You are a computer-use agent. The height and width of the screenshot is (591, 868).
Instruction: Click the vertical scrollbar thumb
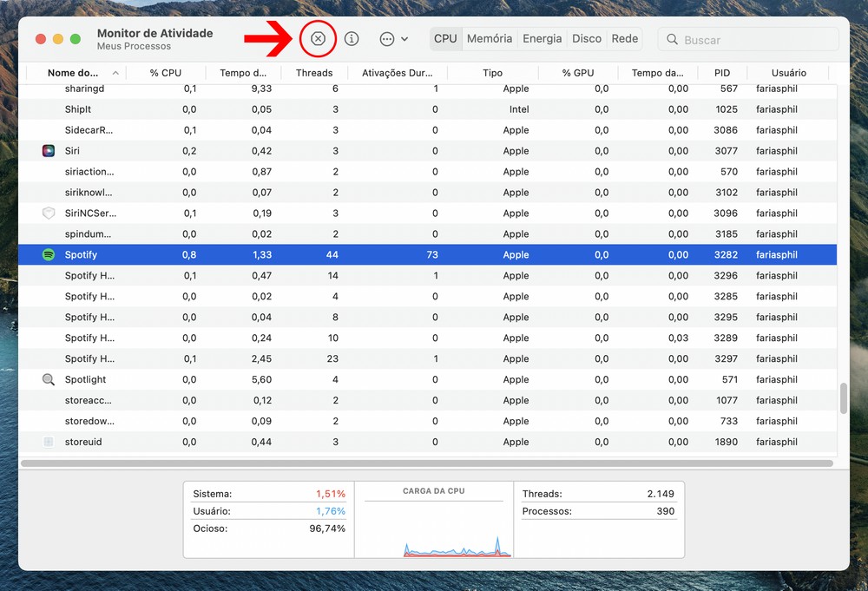point(843,398)
